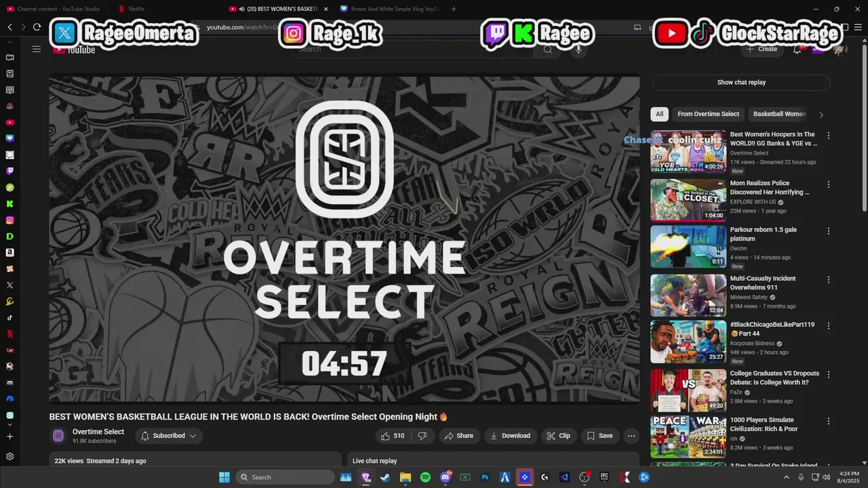Image resolution: width=868 pixels, height=488 pixels.
Task: Select Basketball Women filter chip
Action: [x=779, y=114]
